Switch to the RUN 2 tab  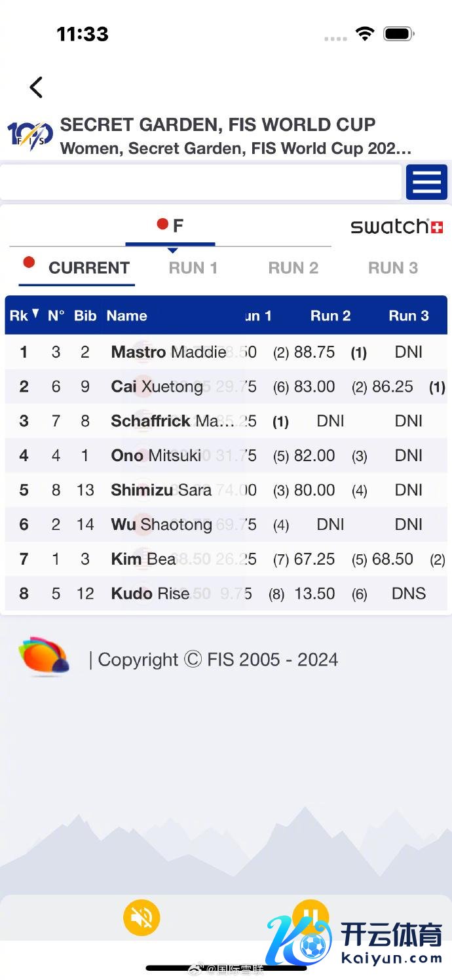point(293,268)
